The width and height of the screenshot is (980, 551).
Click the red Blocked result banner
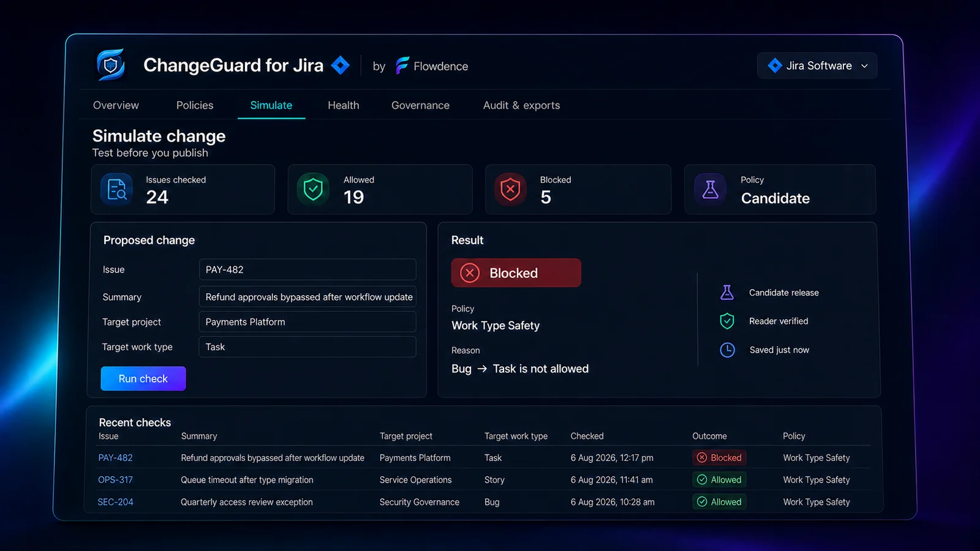point(516,273)
